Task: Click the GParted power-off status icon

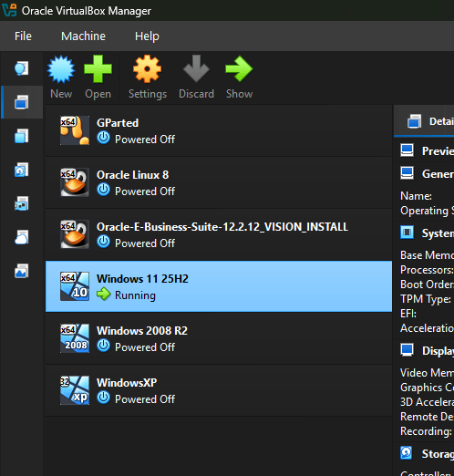Action: [x=104, y=138]
